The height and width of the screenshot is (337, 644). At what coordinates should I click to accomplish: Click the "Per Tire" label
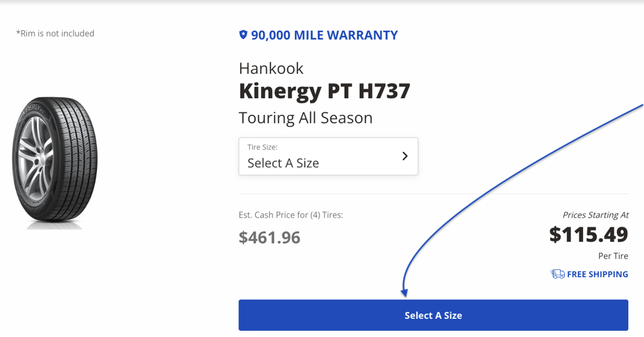613,256
